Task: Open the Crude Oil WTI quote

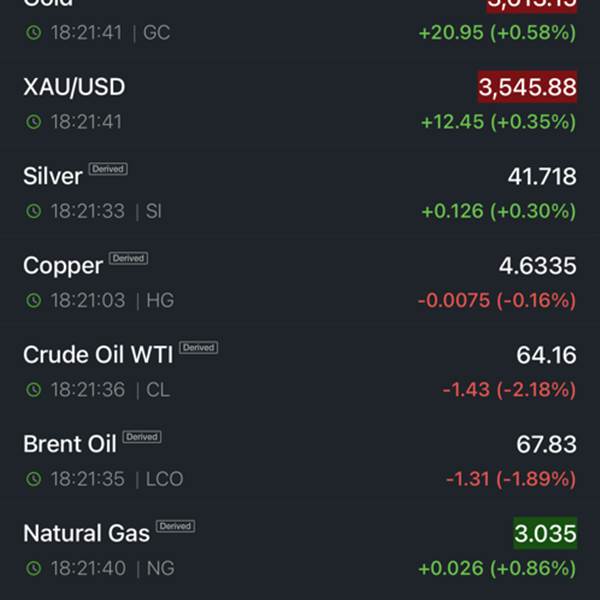Action: coord(300,372)
